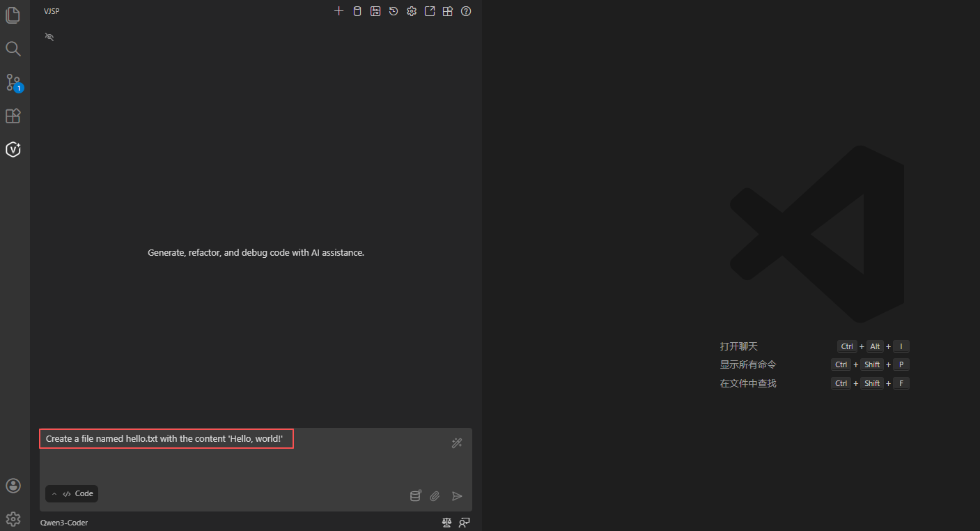Toggle the balance scale icon at bottom
980x531 pixels.
(447, 523)
